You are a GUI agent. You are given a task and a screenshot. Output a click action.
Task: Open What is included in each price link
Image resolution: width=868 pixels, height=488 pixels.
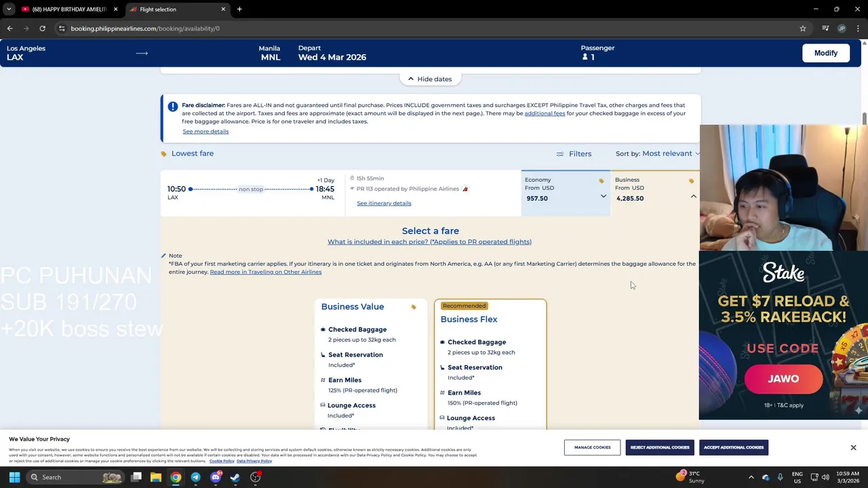pos(429,242)
